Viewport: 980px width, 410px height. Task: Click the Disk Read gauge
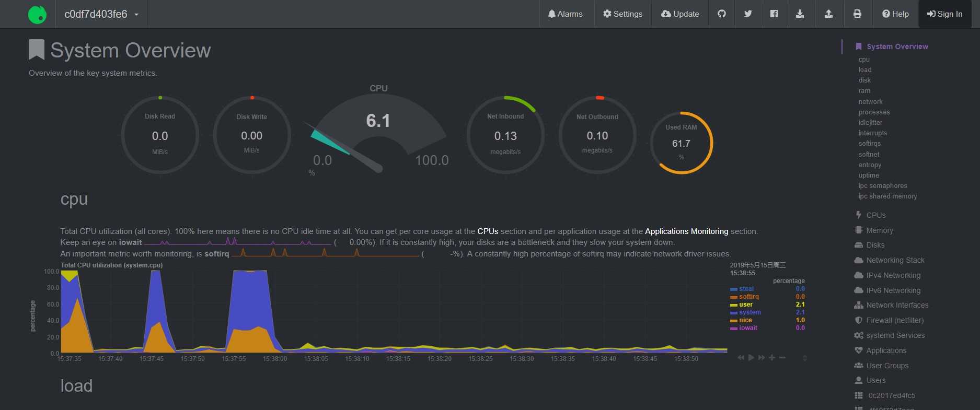click(x=160, y=135)
